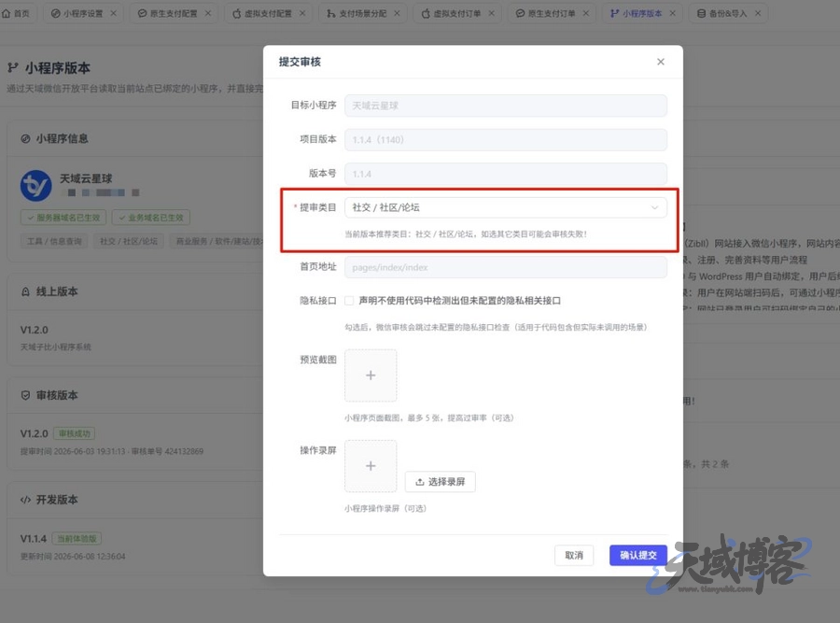Click the 小程序信息 section icon
The height and width of the screenshot is (623, 840).
[x=25, y=139]
